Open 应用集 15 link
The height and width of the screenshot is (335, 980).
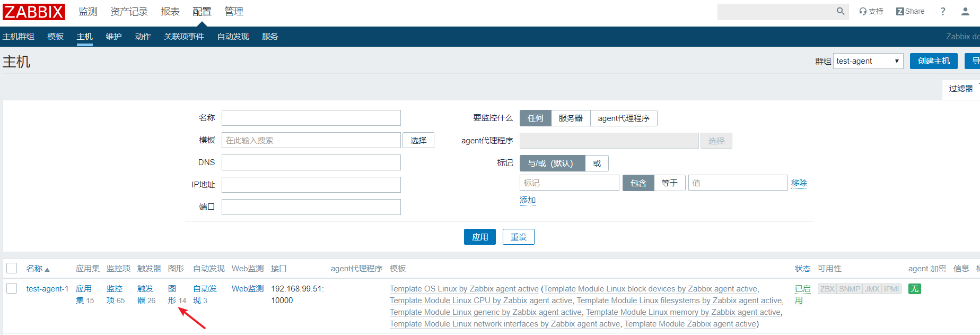point(84,295)
